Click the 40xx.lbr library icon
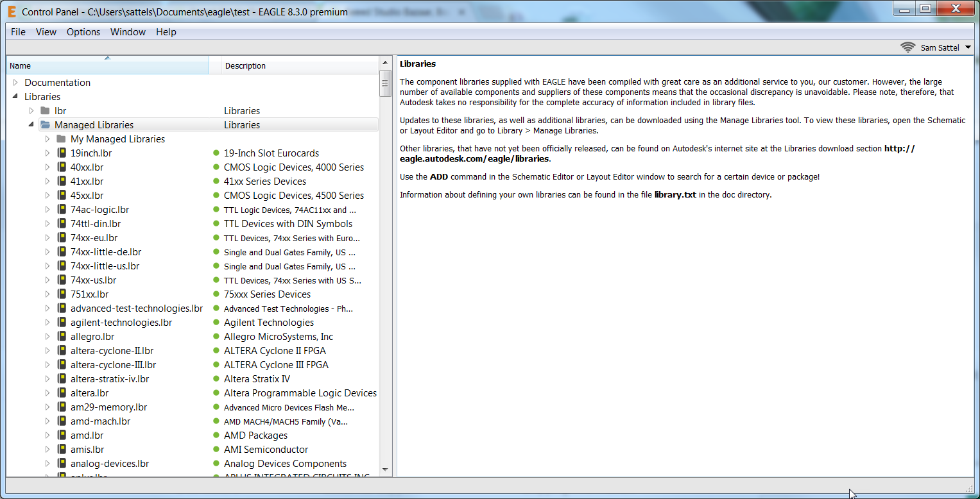Image resolution: width=980 pixels, height=499 pixels. click(62, 167)
